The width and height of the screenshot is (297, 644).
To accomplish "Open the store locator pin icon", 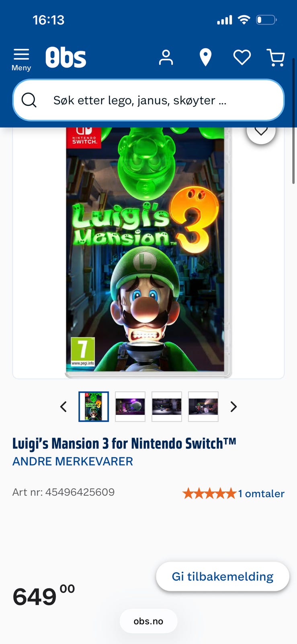I will coord(205,58).
